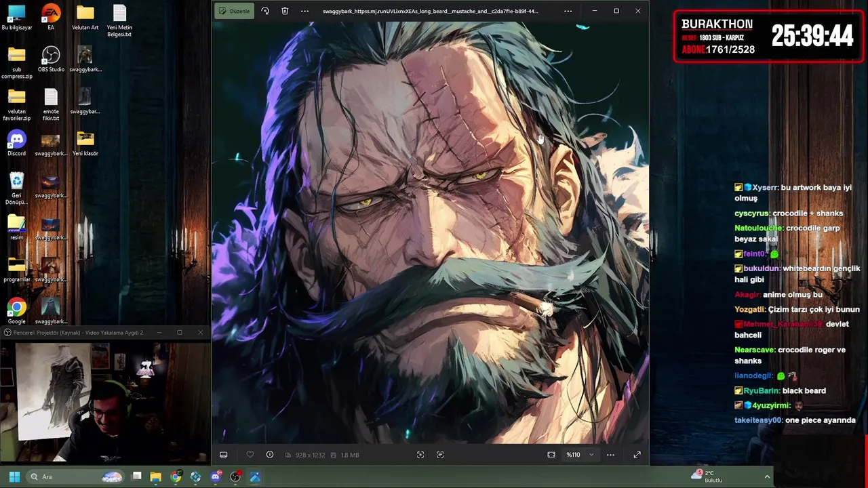Click the 25:39:44 countdown timer

point(812,37)
